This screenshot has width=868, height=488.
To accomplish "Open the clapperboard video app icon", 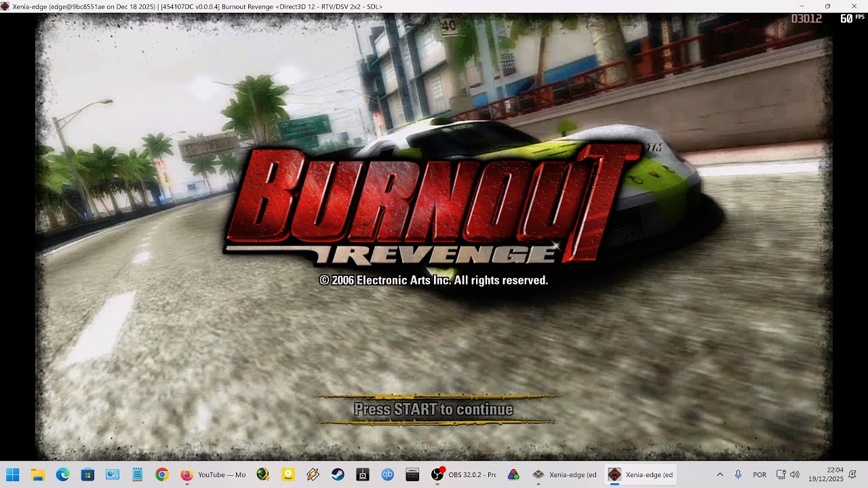I will [x=412, y=474].
